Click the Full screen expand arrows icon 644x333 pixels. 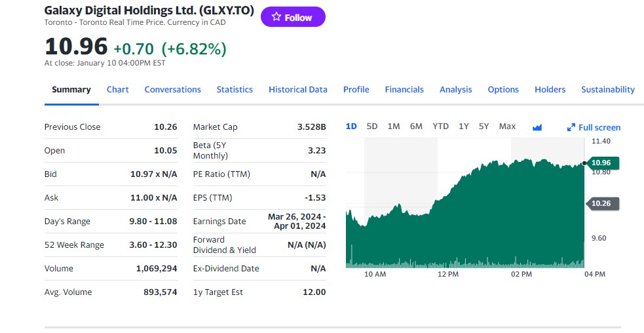point(571,127)
